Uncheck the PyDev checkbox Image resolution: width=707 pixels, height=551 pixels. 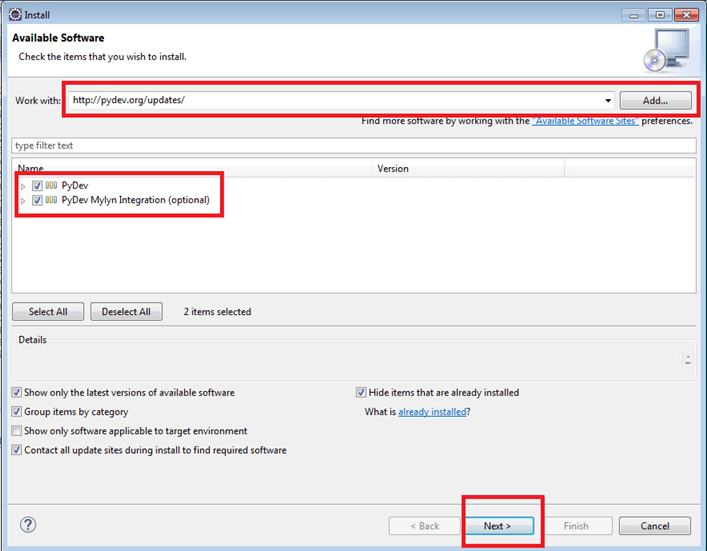click(x=37, y=186)
